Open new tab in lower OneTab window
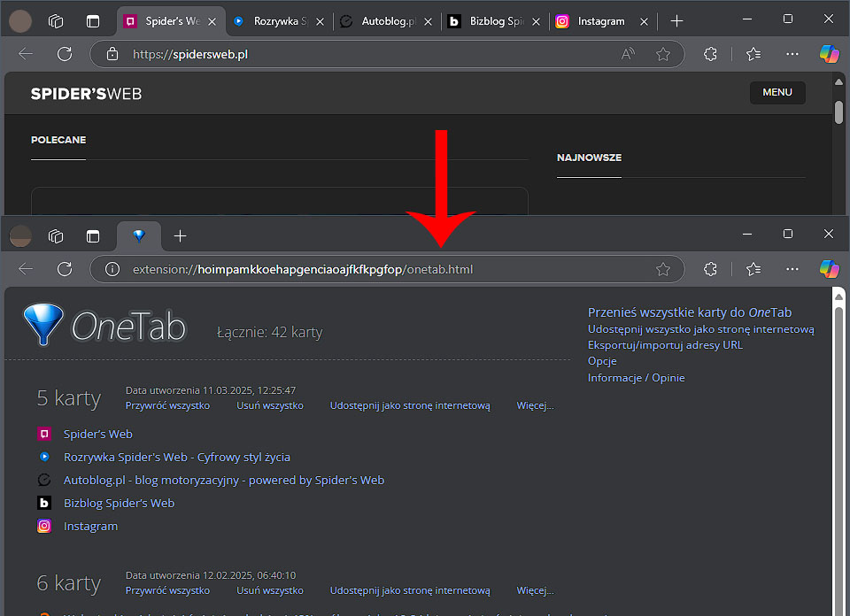Image resolution: width=850 pixels, height=616 pixels. click(x=180, y=235)
